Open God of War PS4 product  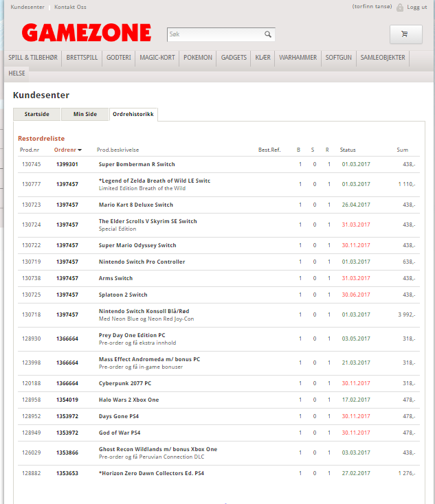(120, 433)
